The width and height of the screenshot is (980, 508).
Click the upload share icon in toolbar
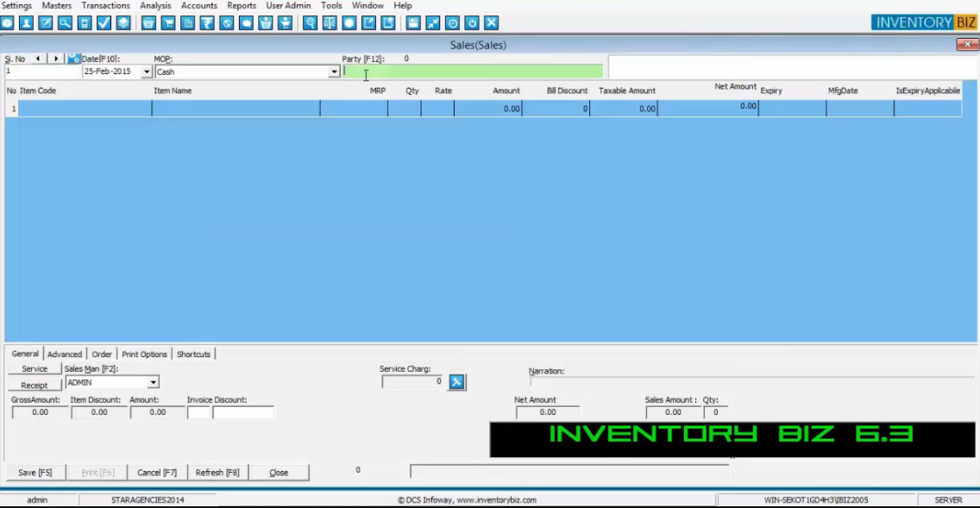[x=388, y=23]
